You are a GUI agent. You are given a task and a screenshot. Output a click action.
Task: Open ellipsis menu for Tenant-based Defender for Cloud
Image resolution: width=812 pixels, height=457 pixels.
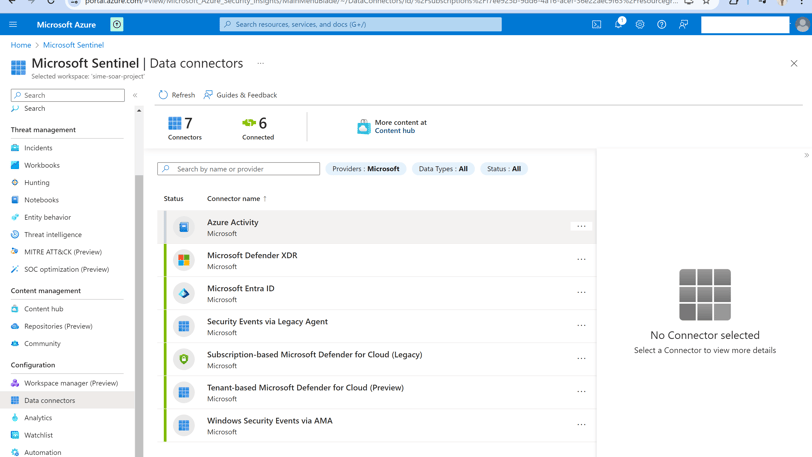(582, 392)
